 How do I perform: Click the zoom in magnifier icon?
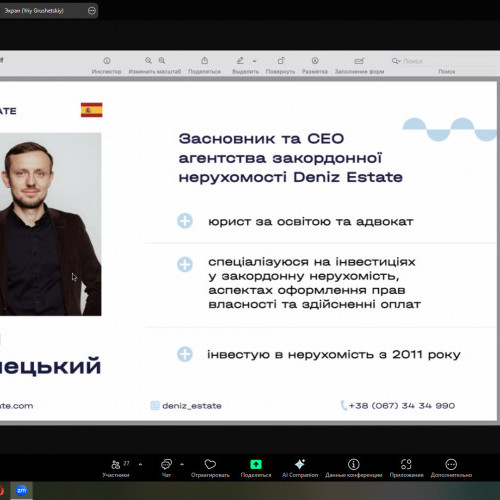coord(162,61)
